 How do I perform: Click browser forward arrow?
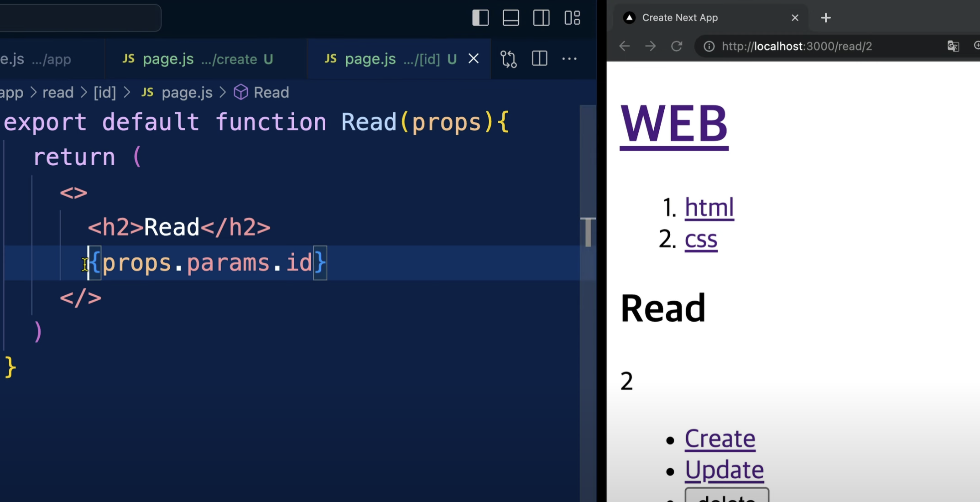(650, 46)
